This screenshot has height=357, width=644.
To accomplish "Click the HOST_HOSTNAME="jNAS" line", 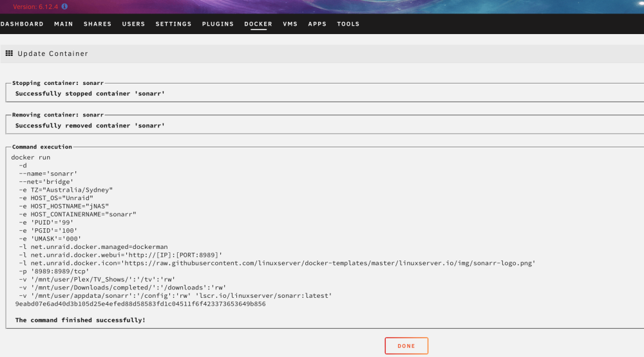I will pos(64,206).
